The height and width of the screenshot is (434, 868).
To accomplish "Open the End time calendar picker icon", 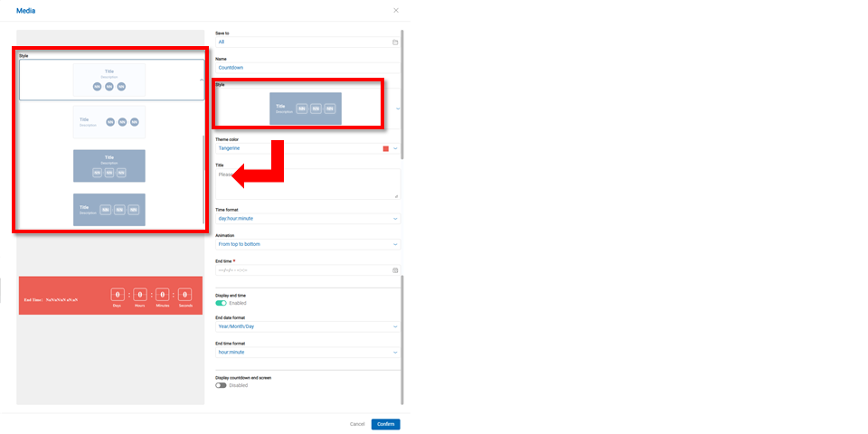I will click(395, 270).
